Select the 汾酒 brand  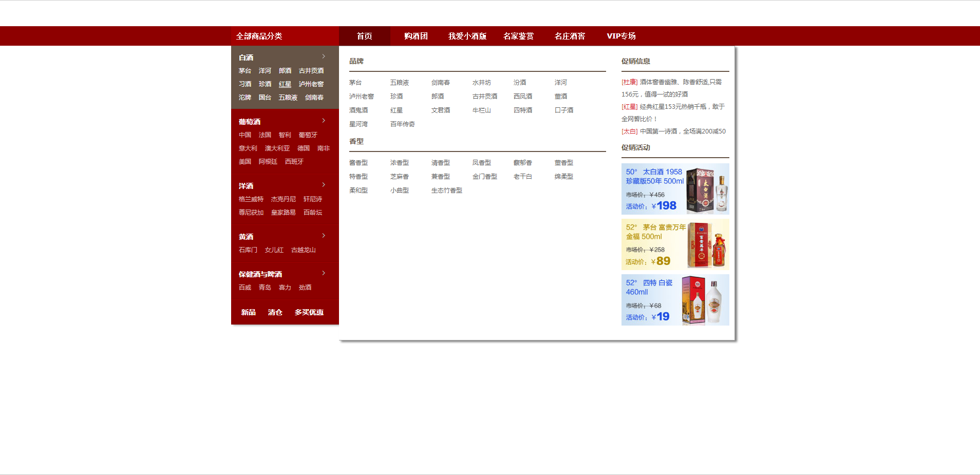click(520, 83)
